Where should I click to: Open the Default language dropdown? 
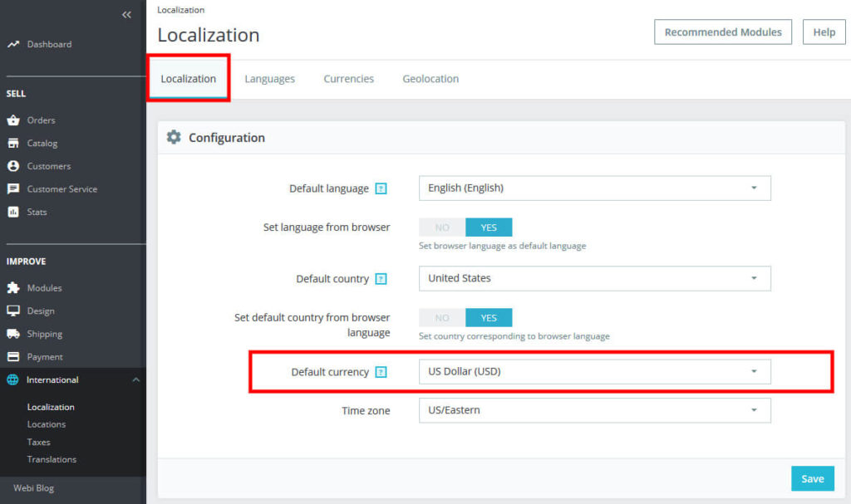594,188
